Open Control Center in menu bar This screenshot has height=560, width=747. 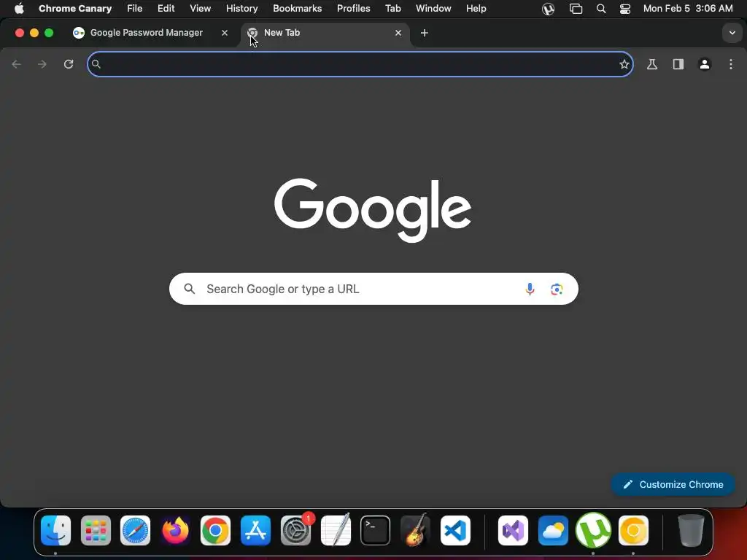(625, 9)
